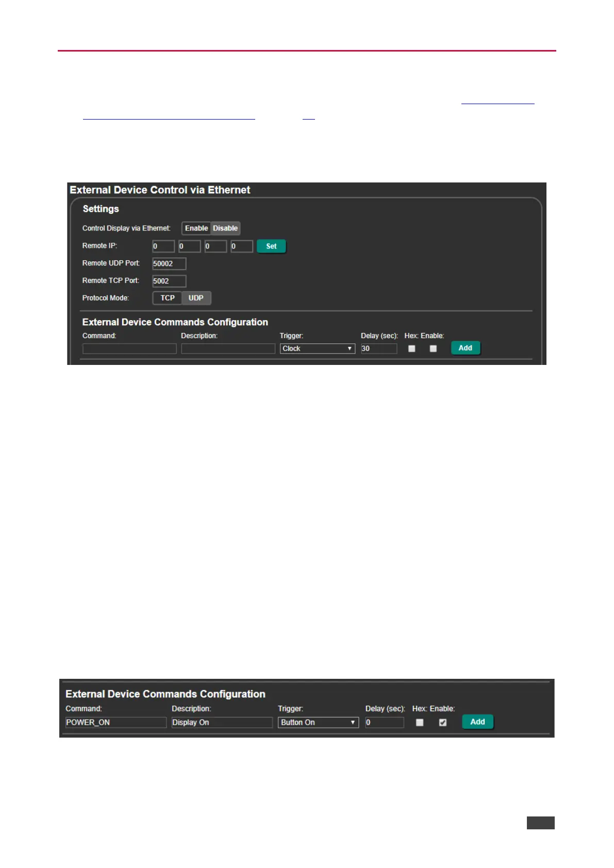Open the Trigger dropdown showing Clock
The width and height of the screenshot is (614, 868).
click(318, 349)
